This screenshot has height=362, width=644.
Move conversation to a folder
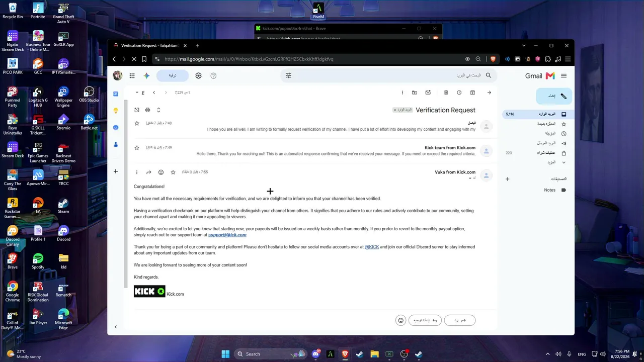(415, 93)
